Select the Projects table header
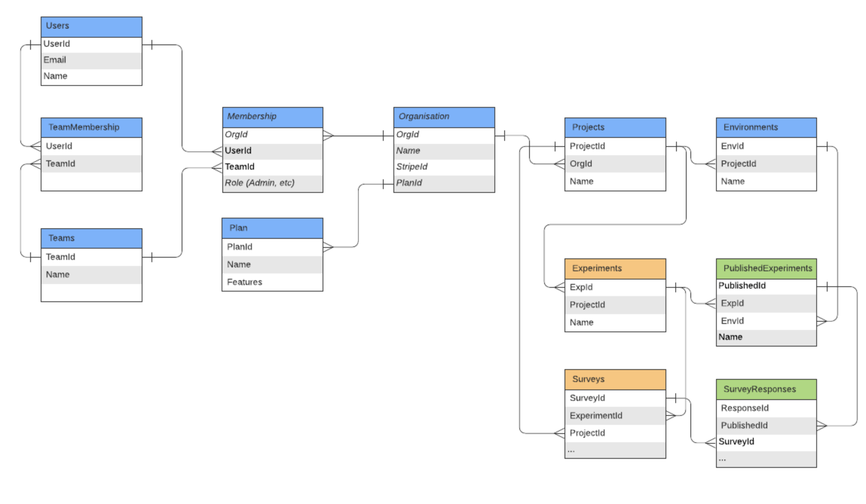 (615, 127)
